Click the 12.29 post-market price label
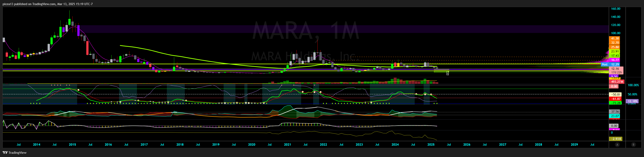This screenshot has width=644, height=157. [x=615, y=64]
